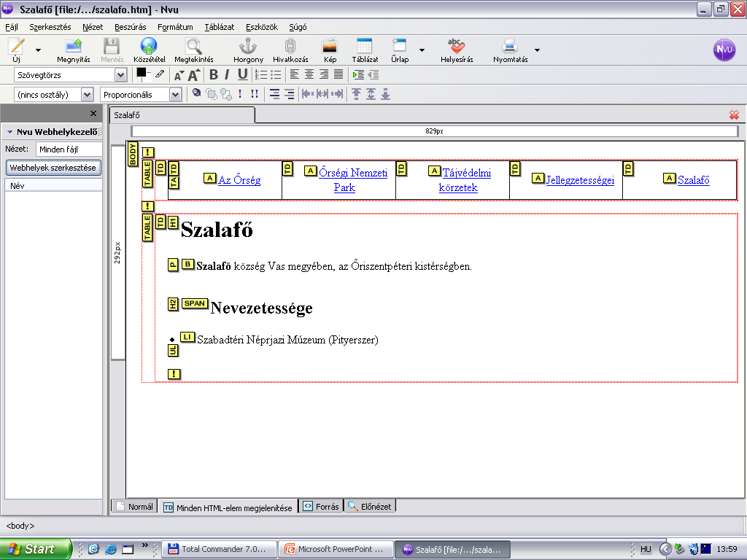
Task: Switch to the Forrás source tab
Action: tap(321, 507)
